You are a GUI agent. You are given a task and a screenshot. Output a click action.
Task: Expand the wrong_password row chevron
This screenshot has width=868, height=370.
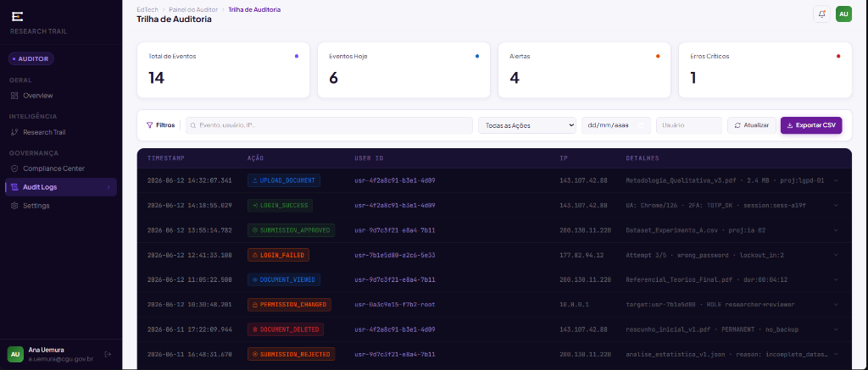pyautogui.click(x=835, y=255)
